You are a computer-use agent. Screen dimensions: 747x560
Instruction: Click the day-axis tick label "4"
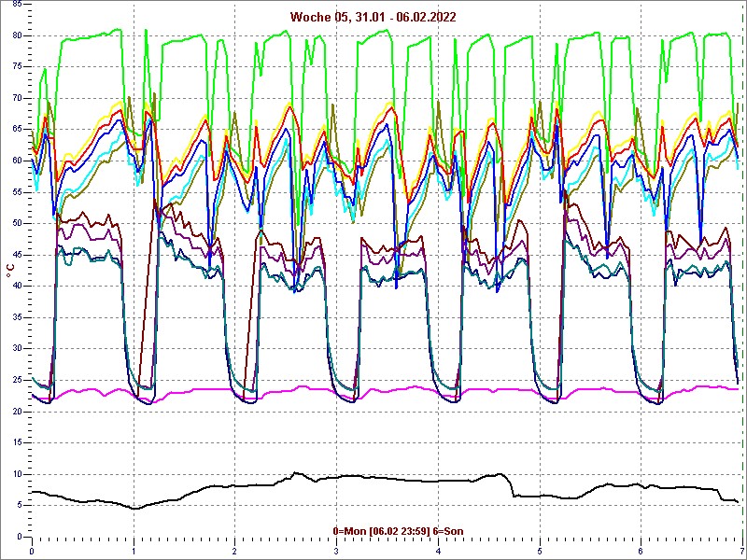point(438,552)
